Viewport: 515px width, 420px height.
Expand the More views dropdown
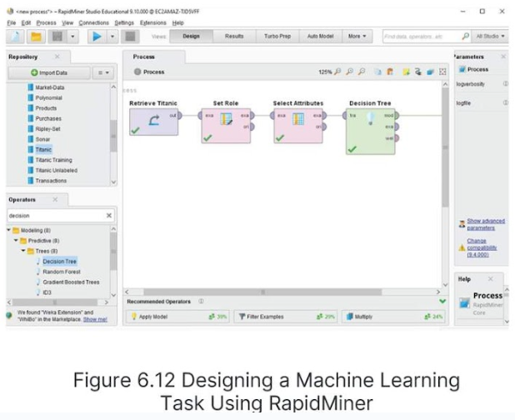tap(357, 36)
